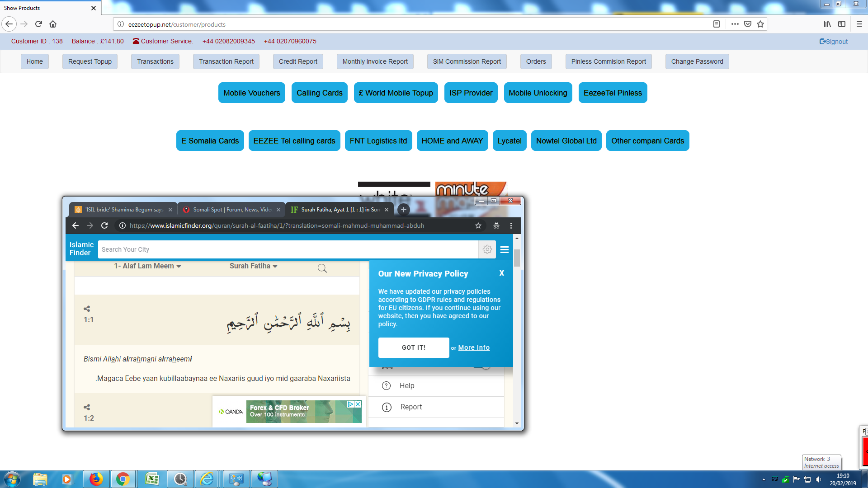Viewport: 868px width, 488px height.
Task: Click Chrome window vertical scrollbar thumb
Action: [517, 258]
